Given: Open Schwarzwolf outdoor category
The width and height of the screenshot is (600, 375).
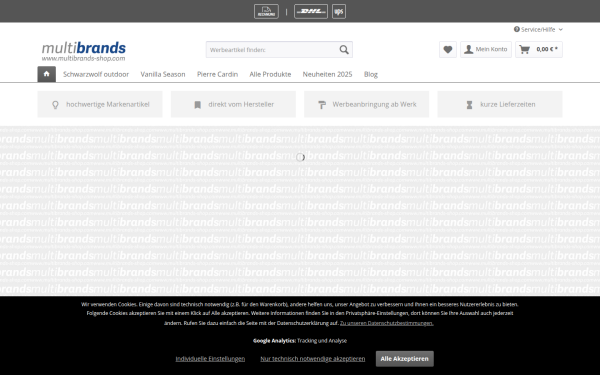Looking at the screenshot, I should (x=96, y=74).
